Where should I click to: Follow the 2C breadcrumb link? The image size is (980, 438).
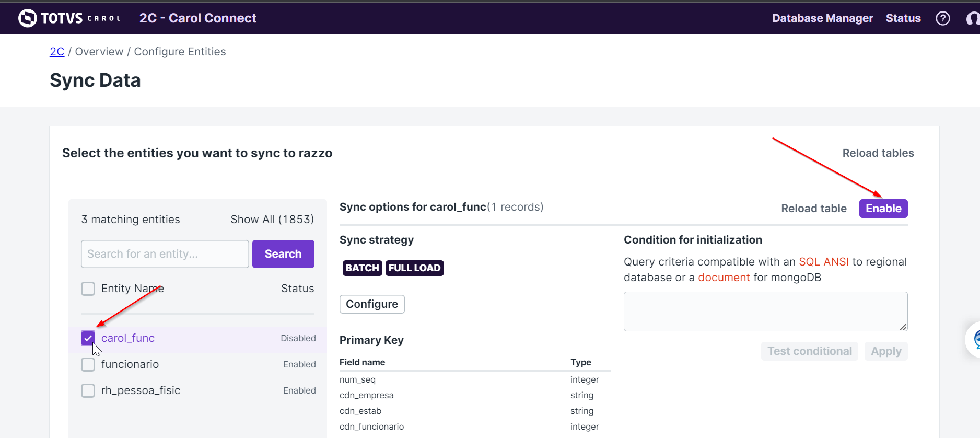click(x=57, y=52)
